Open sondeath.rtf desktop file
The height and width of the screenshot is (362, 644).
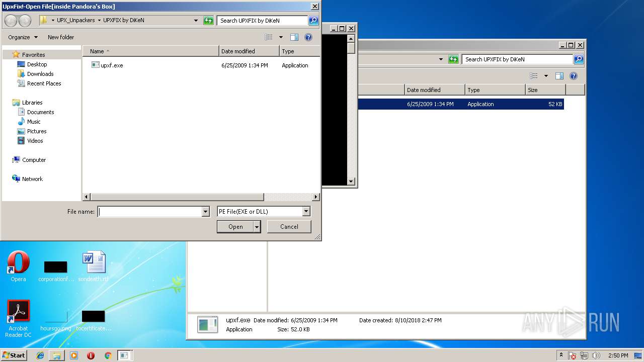coord(94,266)
